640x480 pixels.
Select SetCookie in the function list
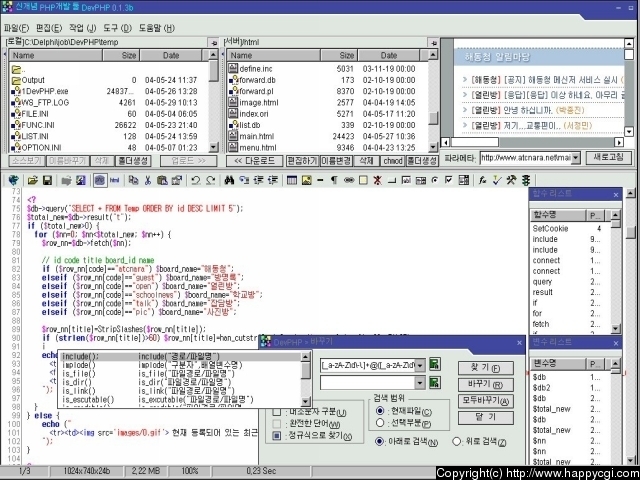click(x=569, y=229)
